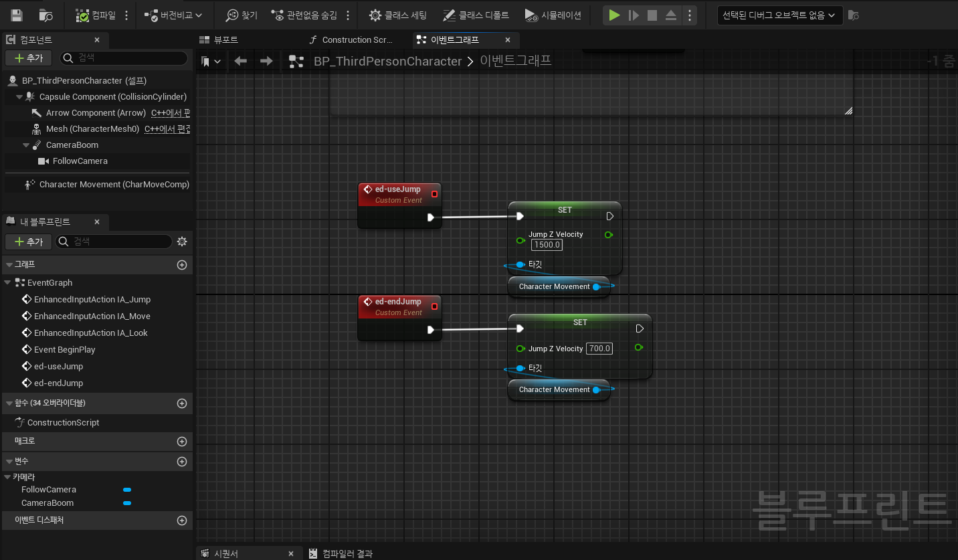This screenshot has height=560, width=958.
Task: Open the graph bookmarks dropdown
Action: [x=211, y=62]
